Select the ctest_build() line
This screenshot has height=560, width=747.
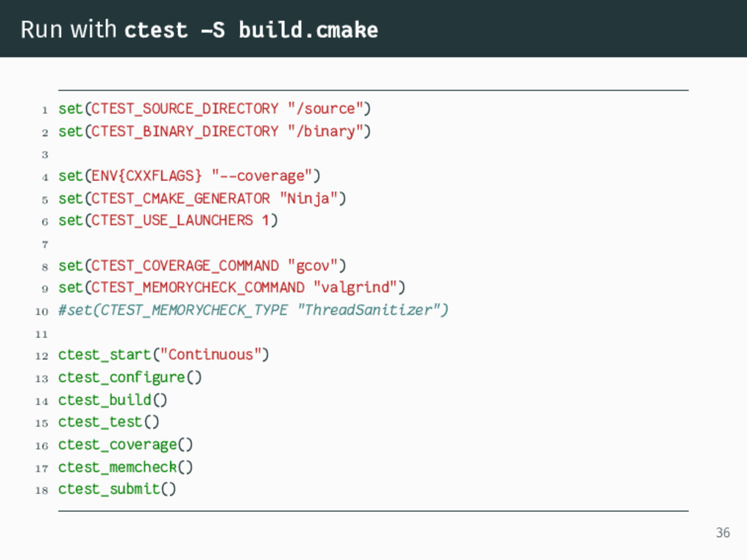[112, 400]
